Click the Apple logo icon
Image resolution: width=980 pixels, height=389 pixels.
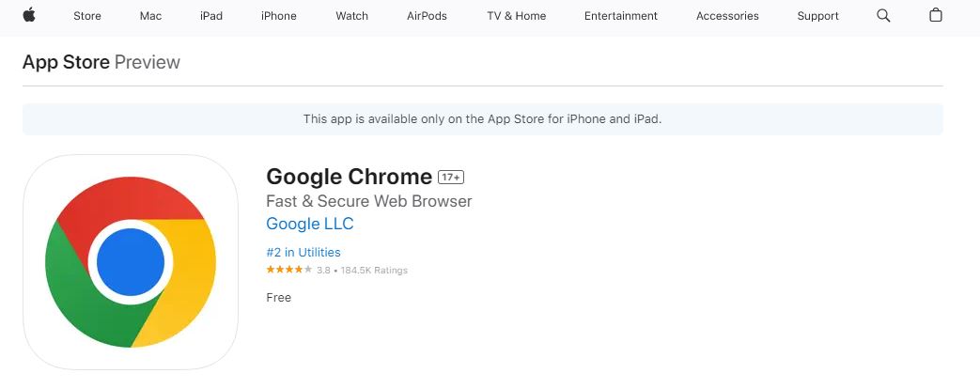pos(29,15)
